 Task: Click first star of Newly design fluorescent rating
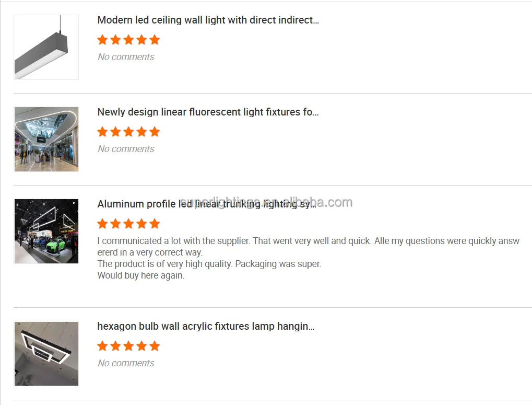(102, 132)
